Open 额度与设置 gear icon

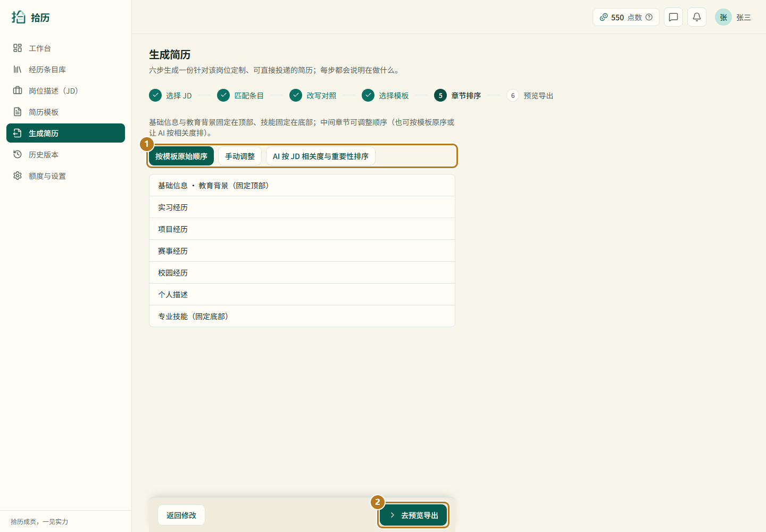coord(18,176)
